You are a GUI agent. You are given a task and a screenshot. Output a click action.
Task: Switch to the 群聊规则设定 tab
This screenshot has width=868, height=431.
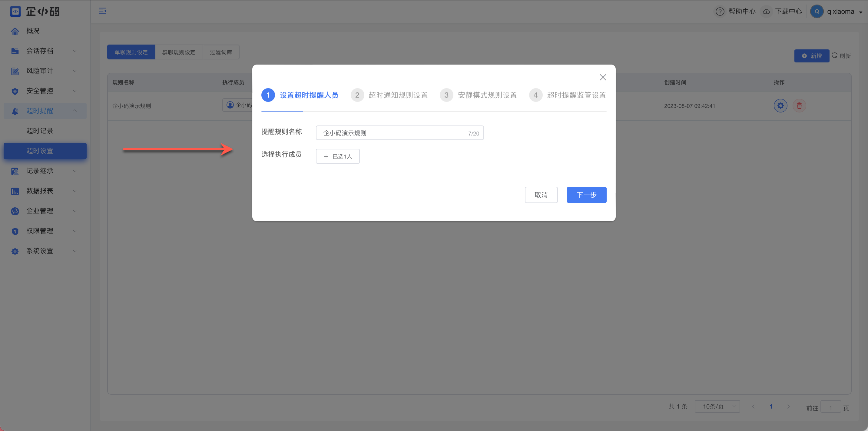pos(179,52)
